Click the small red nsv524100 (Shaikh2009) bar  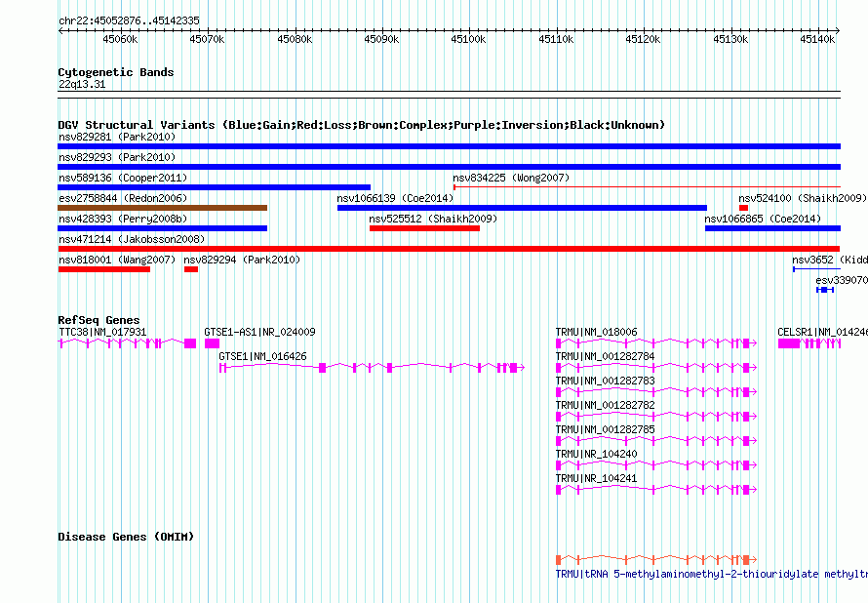click(743, 208)
